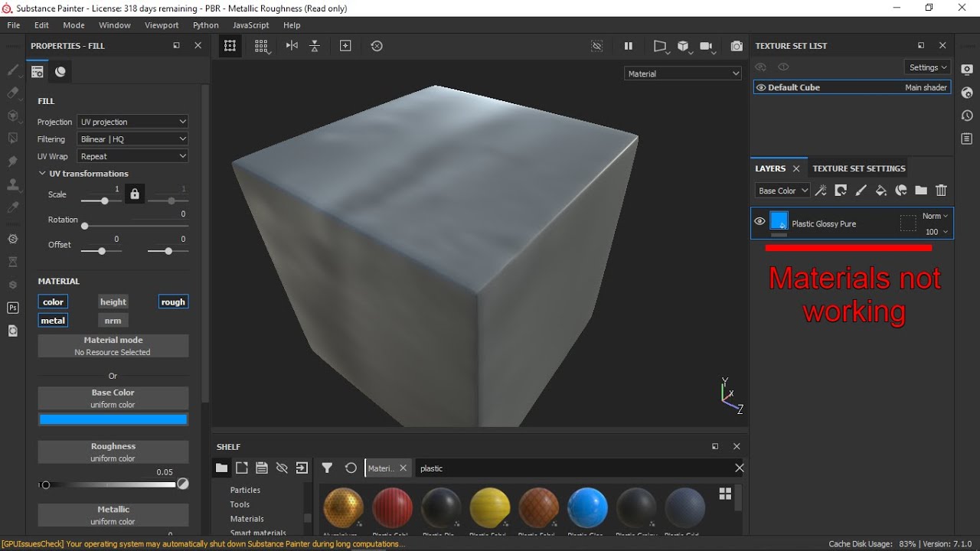Click the Metallic uniform color button
The image size is (980, 551).
pyautogui.click(x=113, y=515)
